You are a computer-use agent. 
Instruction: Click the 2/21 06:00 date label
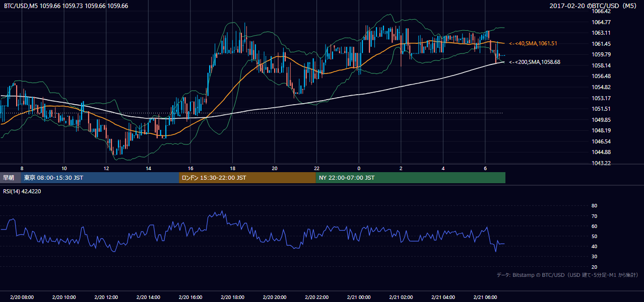click(x=485, y=297)
